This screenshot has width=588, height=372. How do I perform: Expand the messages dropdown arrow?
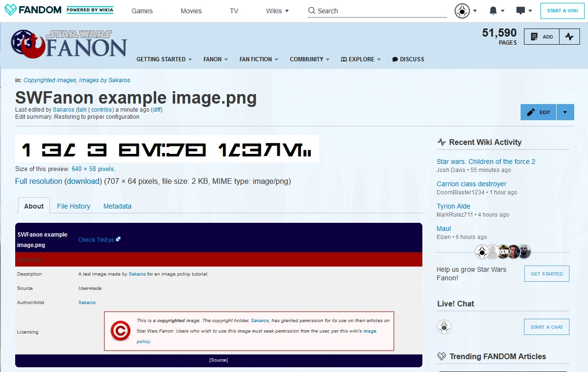[530, 11]
